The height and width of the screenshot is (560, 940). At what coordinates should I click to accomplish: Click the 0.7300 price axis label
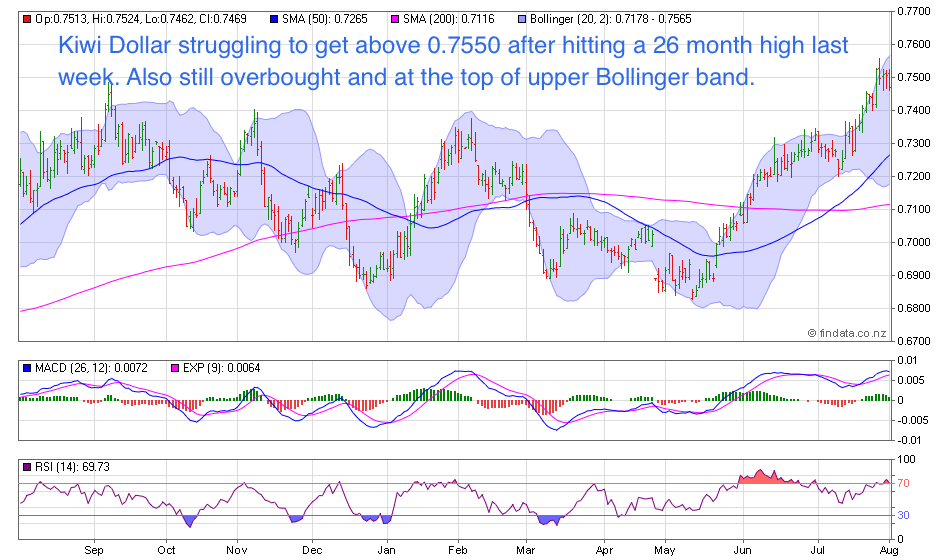click(914, 143)
